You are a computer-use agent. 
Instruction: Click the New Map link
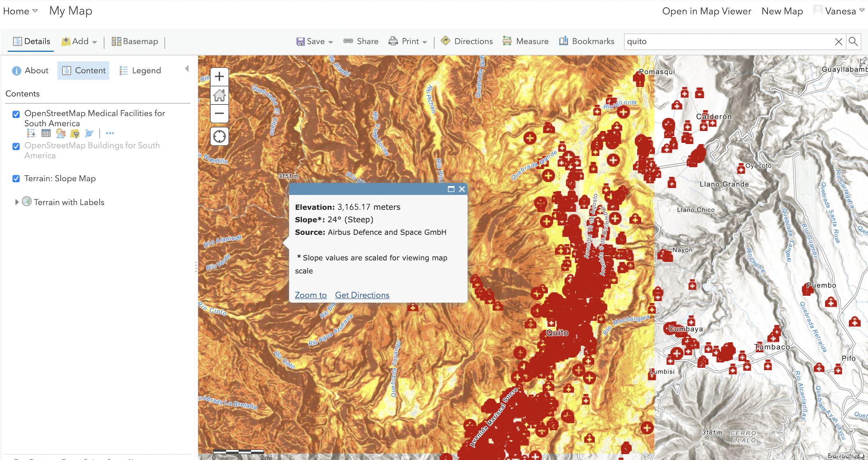782,11
